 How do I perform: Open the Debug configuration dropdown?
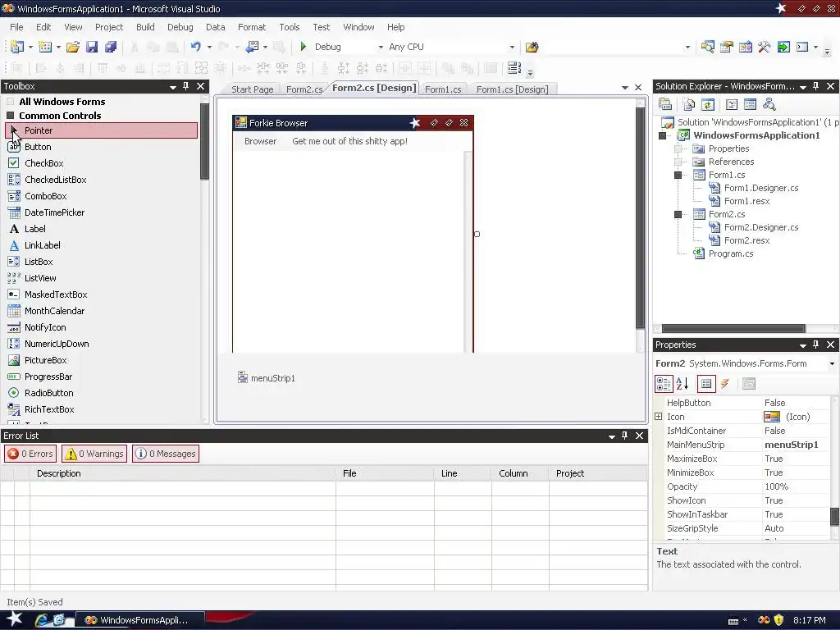(381, 47)
